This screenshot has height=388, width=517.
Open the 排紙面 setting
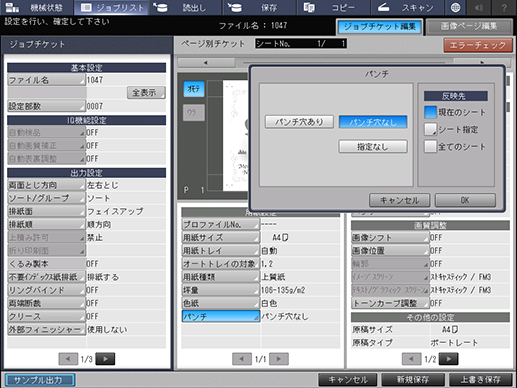(x=46, y=211)
